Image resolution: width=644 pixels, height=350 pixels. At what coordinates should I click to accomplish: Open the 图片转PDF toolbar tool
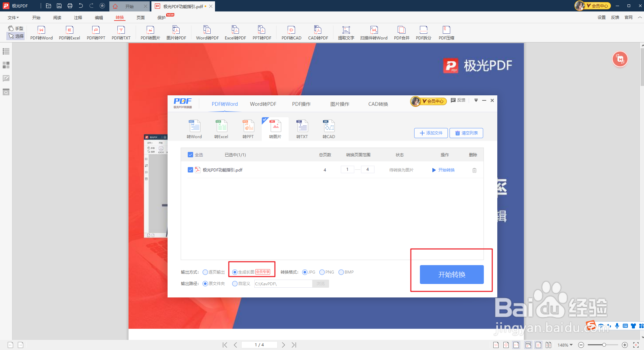(x=176, y=33)
